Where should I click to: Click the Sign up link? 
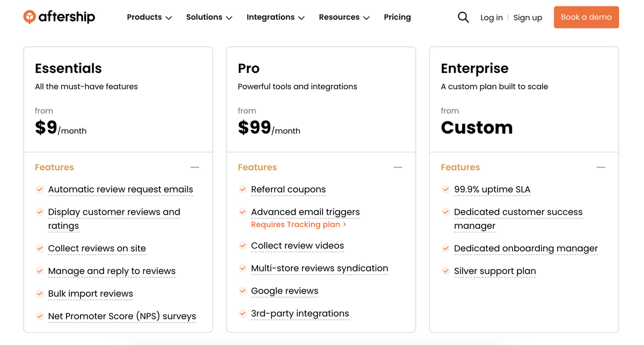click(528, 17)
